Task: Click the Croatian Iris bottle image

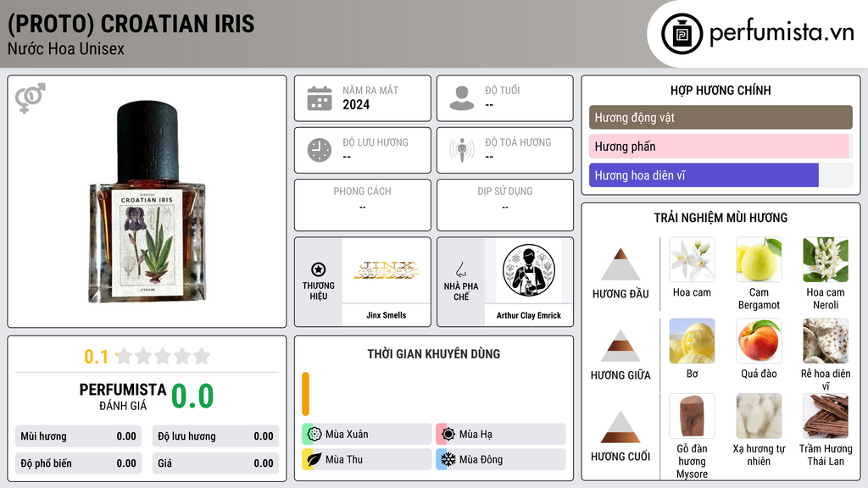Action: 147,202
